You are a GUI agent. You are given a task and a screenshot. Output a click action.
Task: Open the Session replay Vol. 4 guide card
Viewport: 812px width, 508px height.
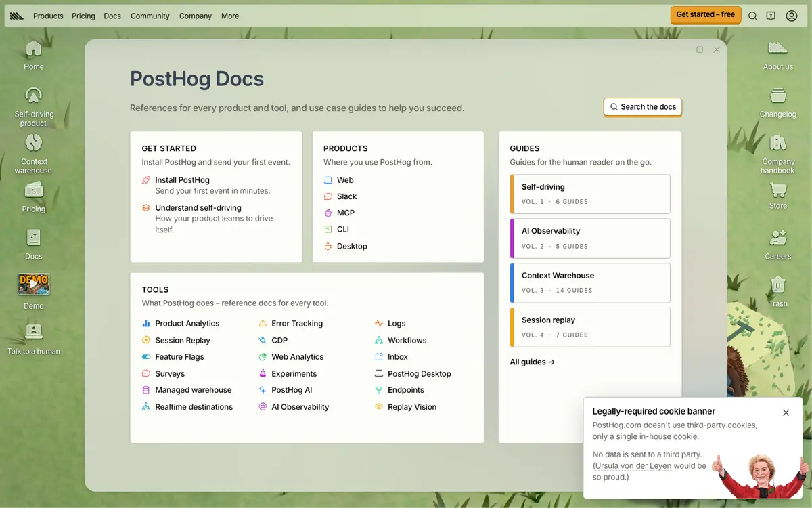590,327
